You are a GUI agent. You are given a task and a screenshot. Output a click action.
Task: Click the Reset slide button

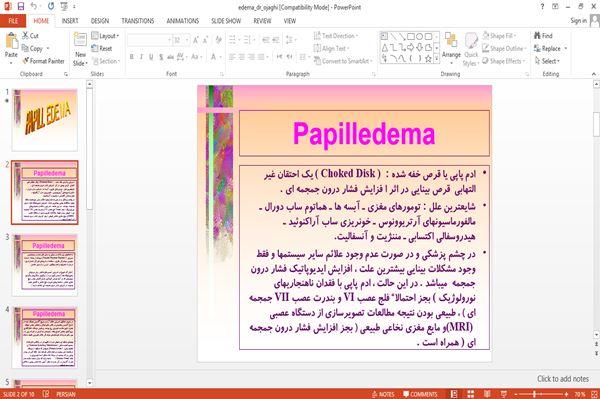click(x=102, y=49)
